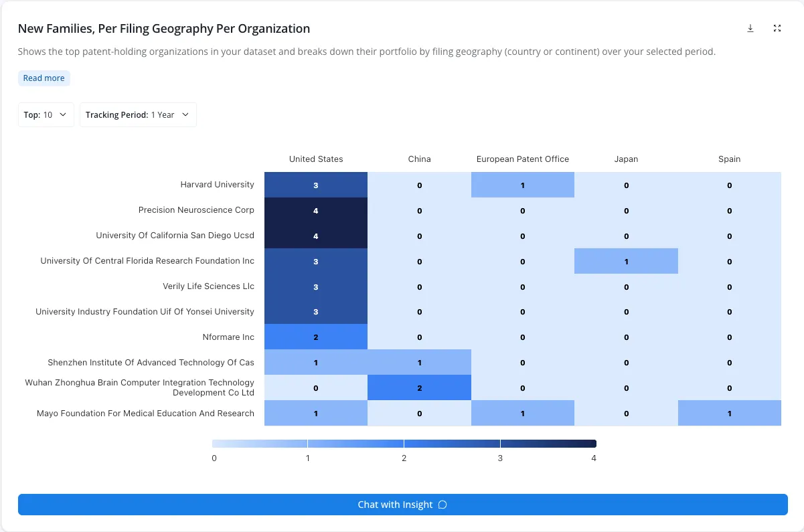804x532 pixels.
Task: Click the Read more link
Action: coord(44,78)
